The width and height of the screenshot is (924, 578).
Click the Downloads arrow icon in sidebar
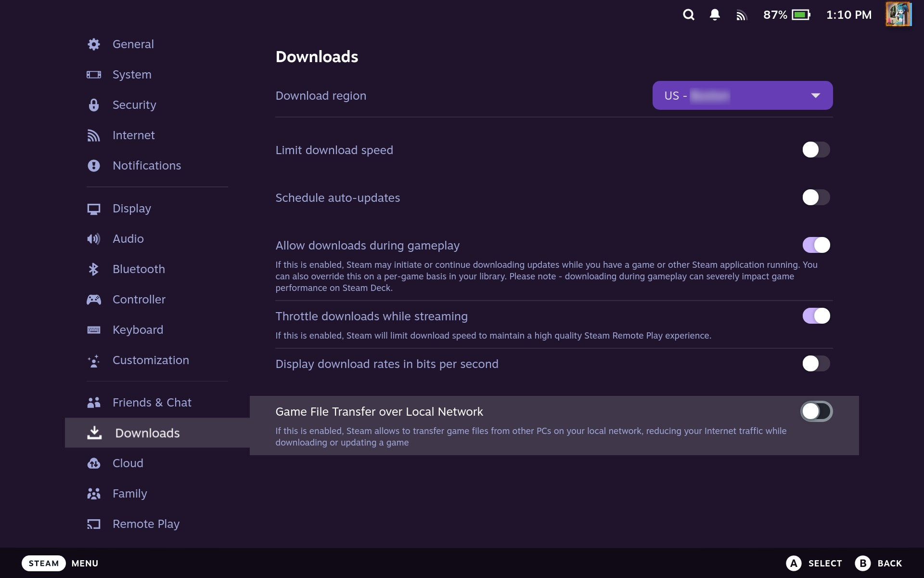coord(94,433)
